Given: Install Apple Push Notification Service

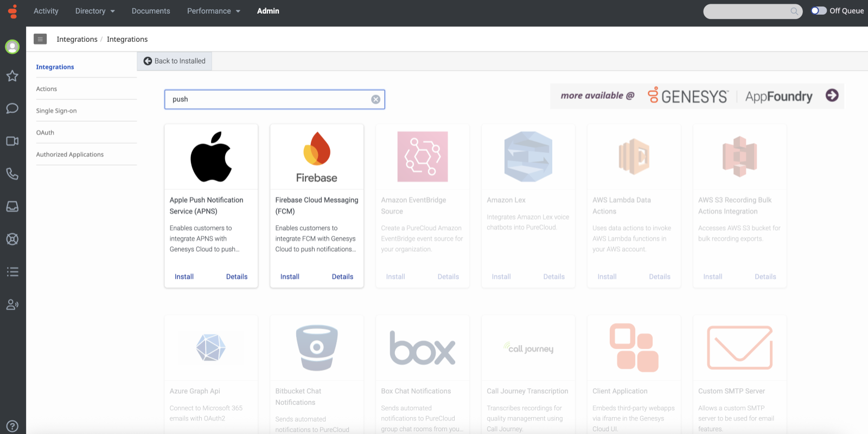Looking at the screenshot, I should click(x=184, y=277).
